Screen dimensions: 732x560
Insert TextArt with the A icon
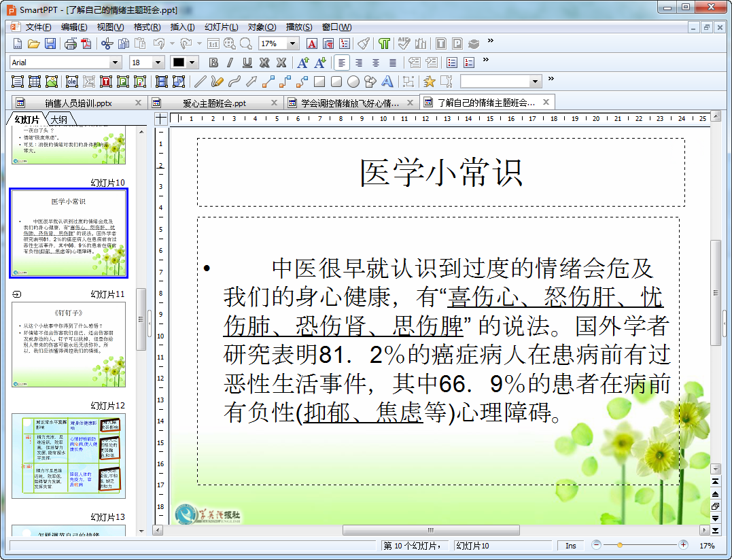(387, 82)
